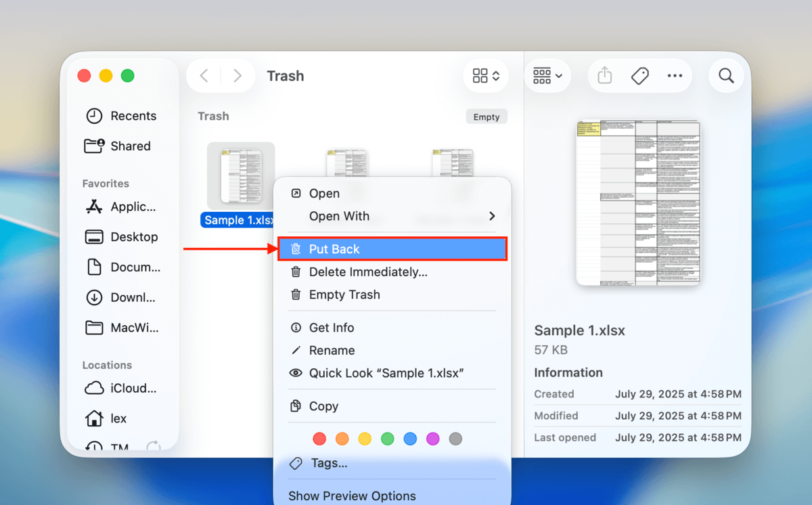Open Finder search with the magnifier icon
The image size is (812, 505).
726,75
